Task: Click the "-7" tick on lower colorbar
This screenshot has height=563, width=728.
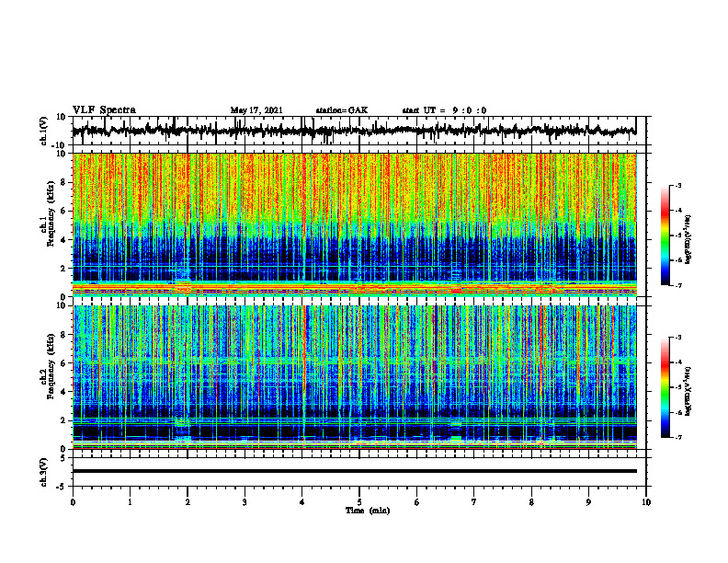Action: point(677,437)
